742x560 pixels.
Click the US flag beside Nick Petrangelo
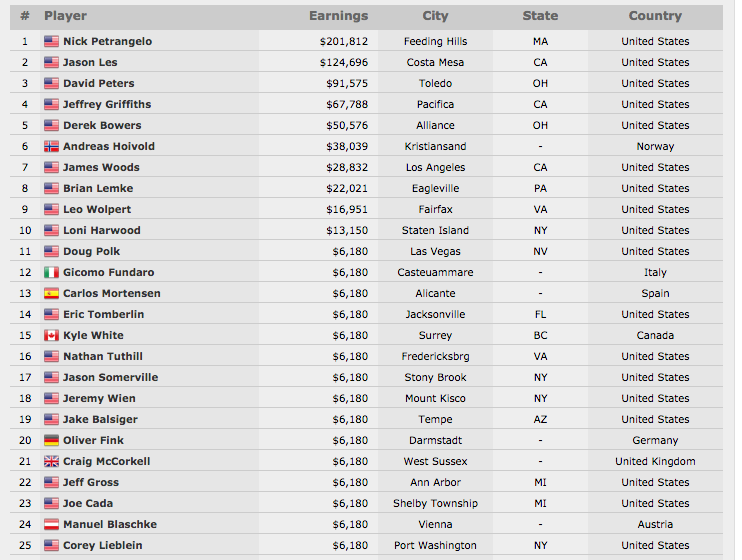(51, 41)
